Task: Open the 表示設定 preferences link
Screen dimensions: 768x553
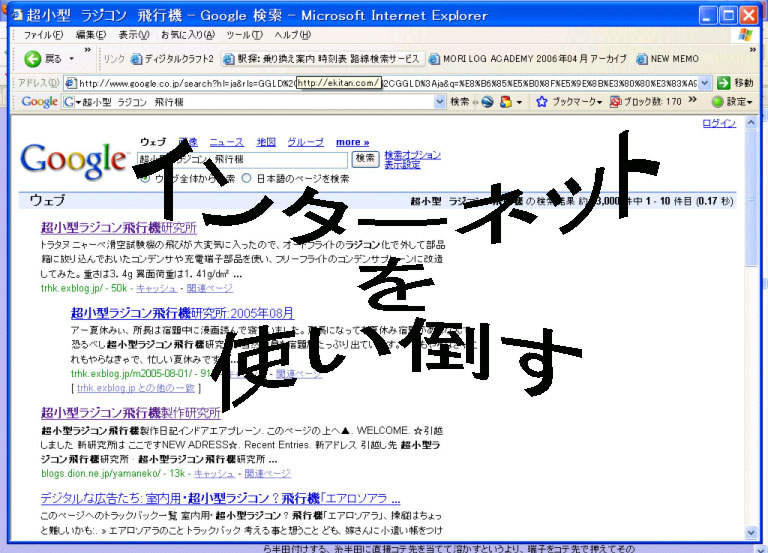Action: tap(402, 165)
